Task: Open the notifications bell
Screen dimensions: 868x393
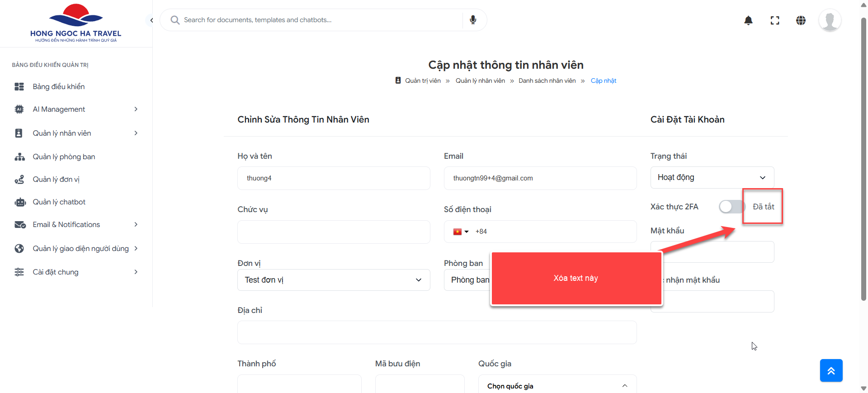Action: point(748,20)
